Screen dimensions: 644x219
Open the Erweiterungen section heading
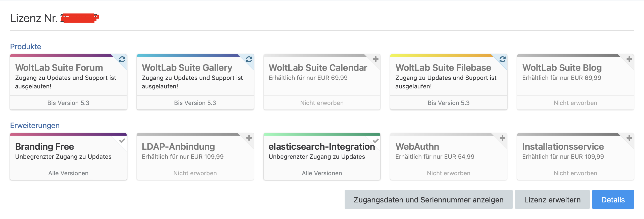pyautogui.click(x=35, y=126)
